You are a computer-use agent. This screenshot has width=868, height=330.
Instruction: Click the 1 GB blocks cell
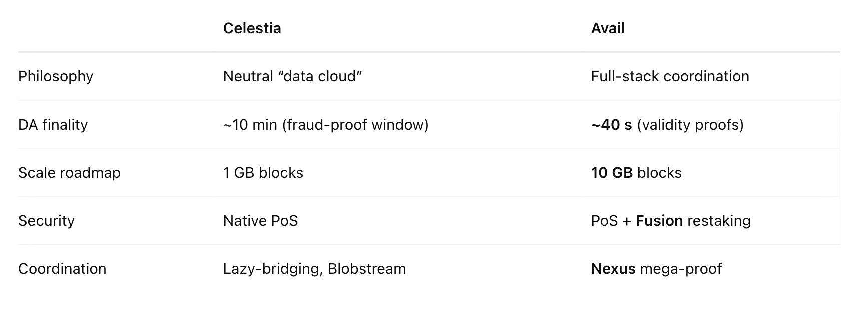(x=263, y=173)
